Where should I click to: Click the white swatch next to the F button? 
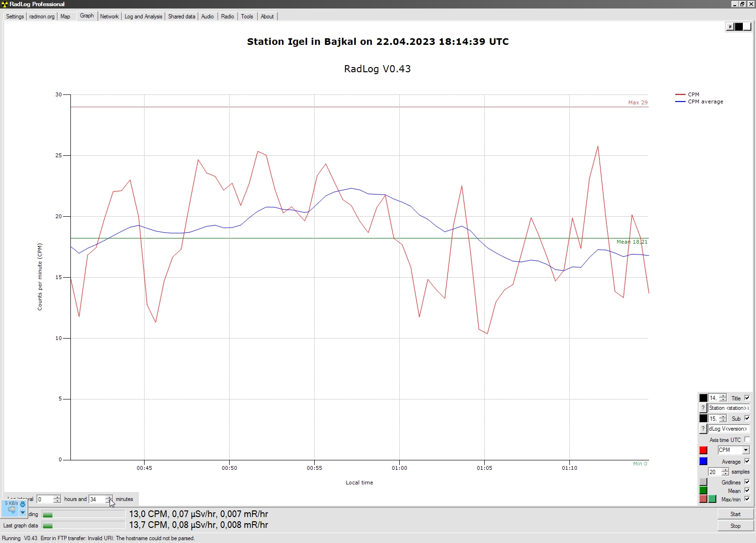(x=747, y=27)
